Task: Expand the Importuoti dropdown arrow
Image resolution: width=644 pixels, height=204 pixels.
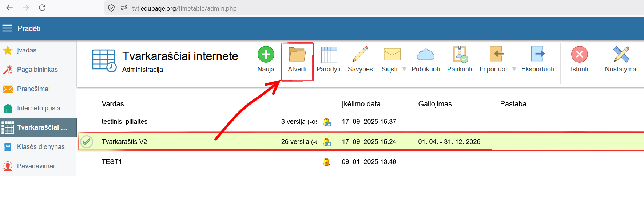Action: [x=514, y=69]
